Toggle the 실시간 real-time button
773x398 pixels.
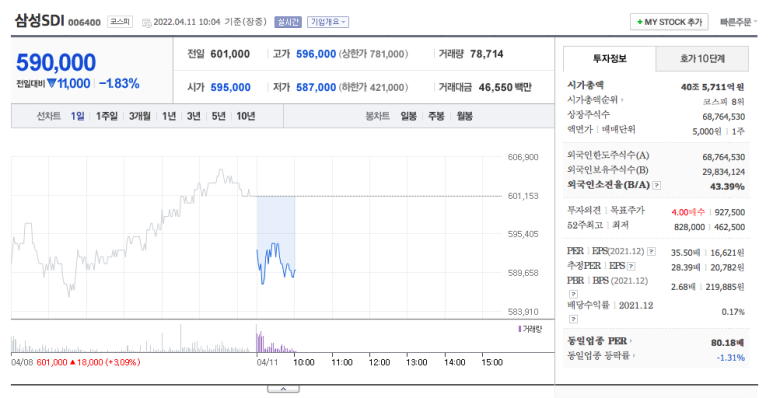[x=288, y=22]
